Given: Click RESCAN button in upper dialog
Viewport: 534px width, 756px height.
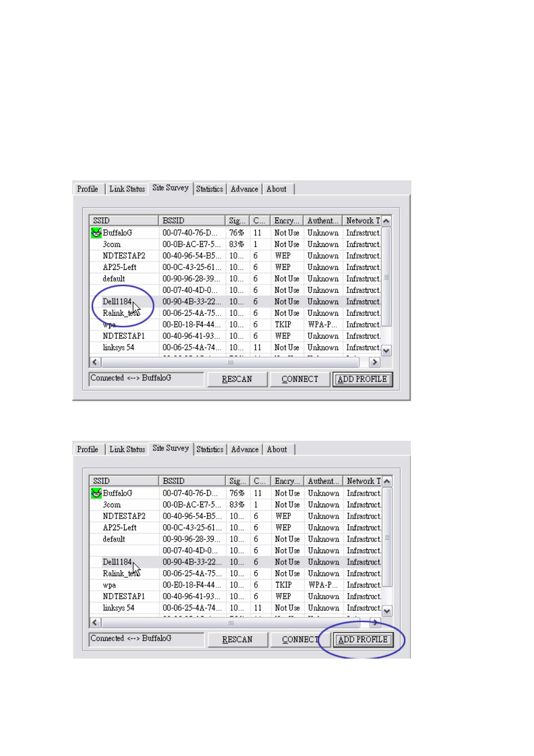Looking at the screenshot, I should [237, 379].
